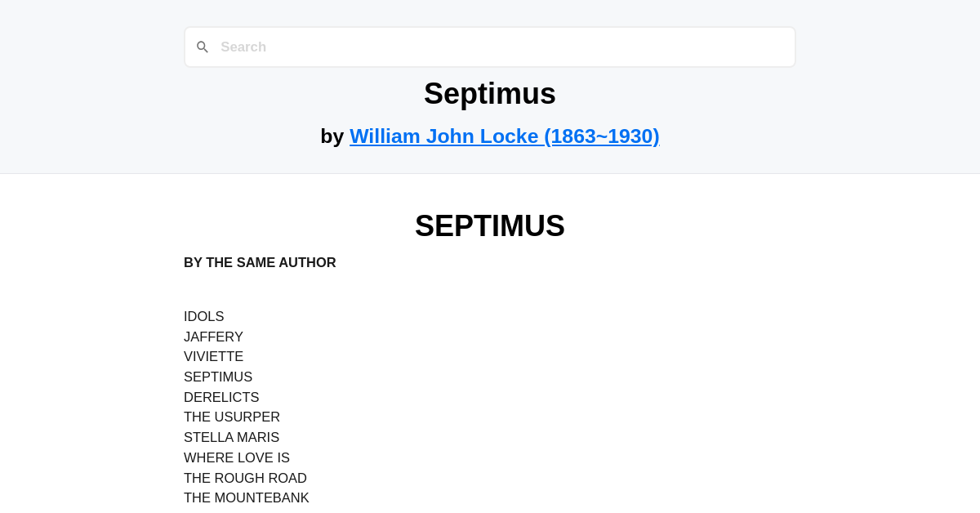
Task: Select the IDOLS book title
Action: [x=203, y=316]
